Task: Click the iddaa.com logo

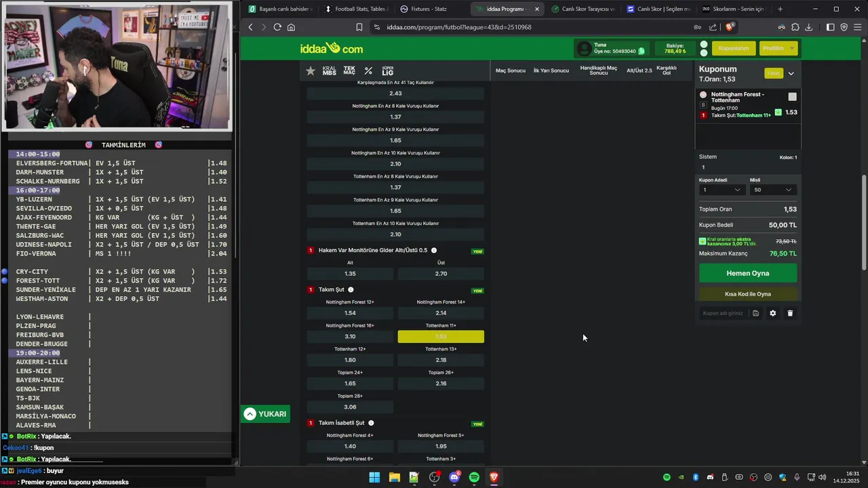Action: (332, 49)
